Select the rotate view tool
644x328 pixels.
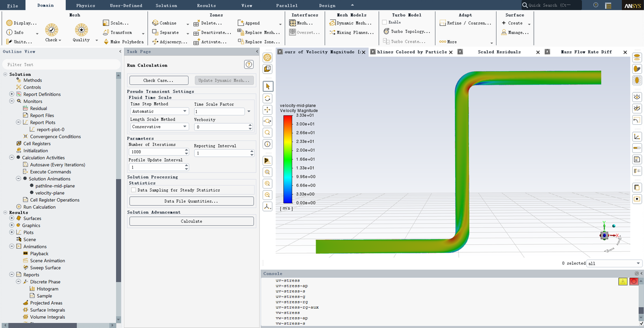pos(267,98)
